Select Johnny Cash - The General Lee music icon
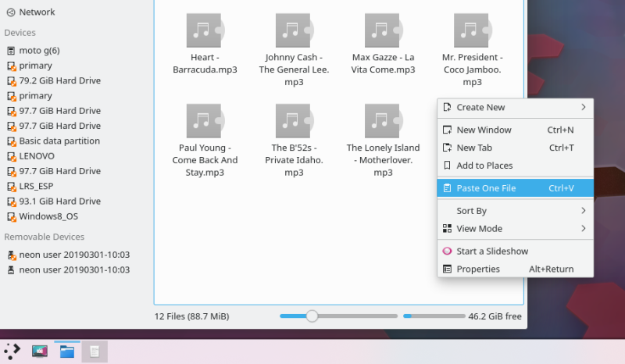Image resolution: width=625 pixels, height=364 pixels. click(x=295, y=30)
